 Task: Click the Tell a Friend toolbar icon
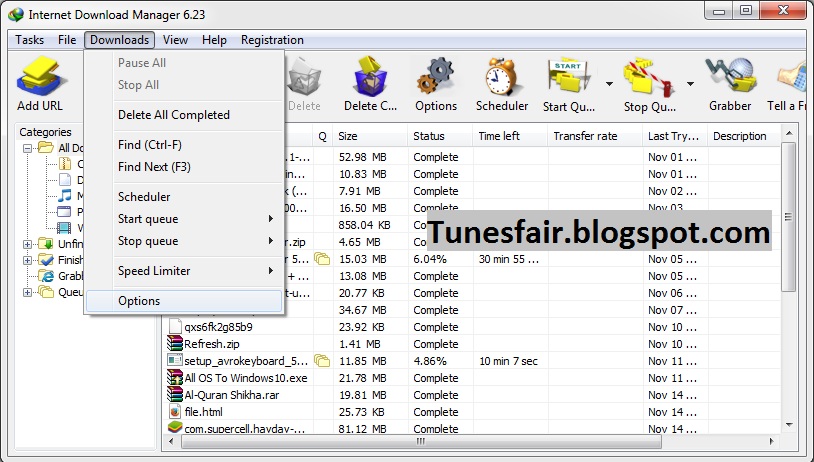pos(793,78)
